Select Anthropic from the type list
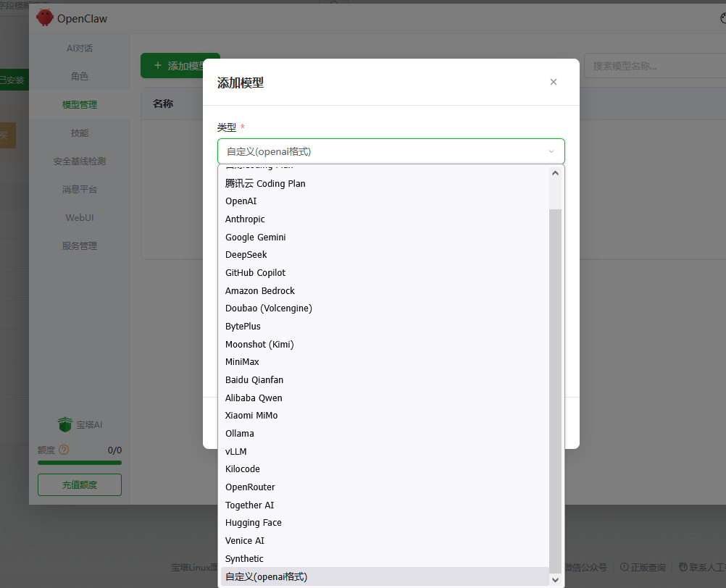 [x=245, y=219]
